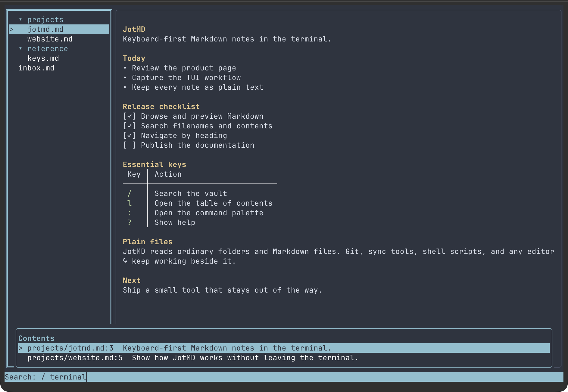Open keys.md under reference
This screenshot has height=392, width=568.
pyautogui.click(x=43, y=58)
